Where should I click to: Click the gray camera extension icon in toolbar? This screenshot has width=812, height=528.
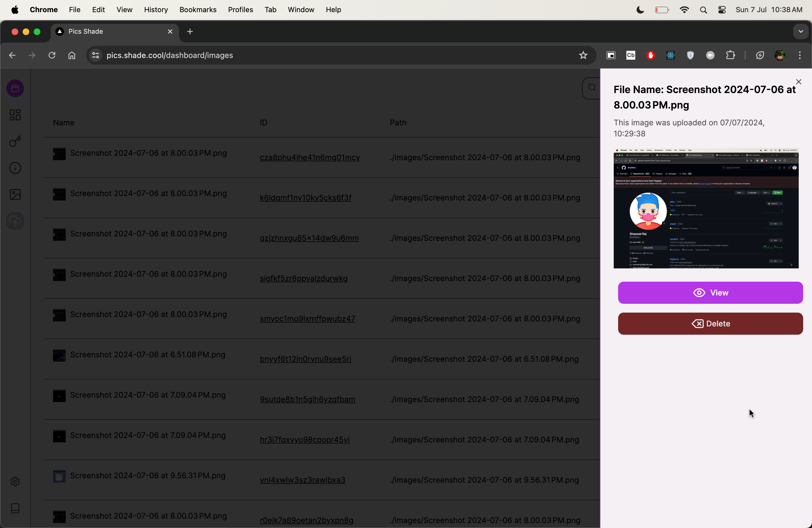(x=710, y=55)
